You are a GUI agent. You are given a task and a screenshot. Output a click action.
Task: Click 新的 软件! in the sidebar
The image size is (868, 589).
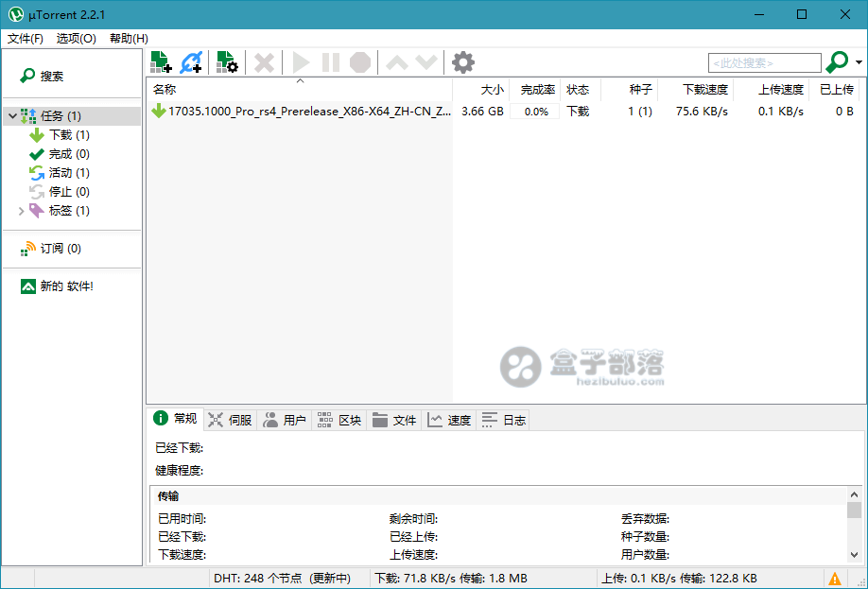[70, 286]
